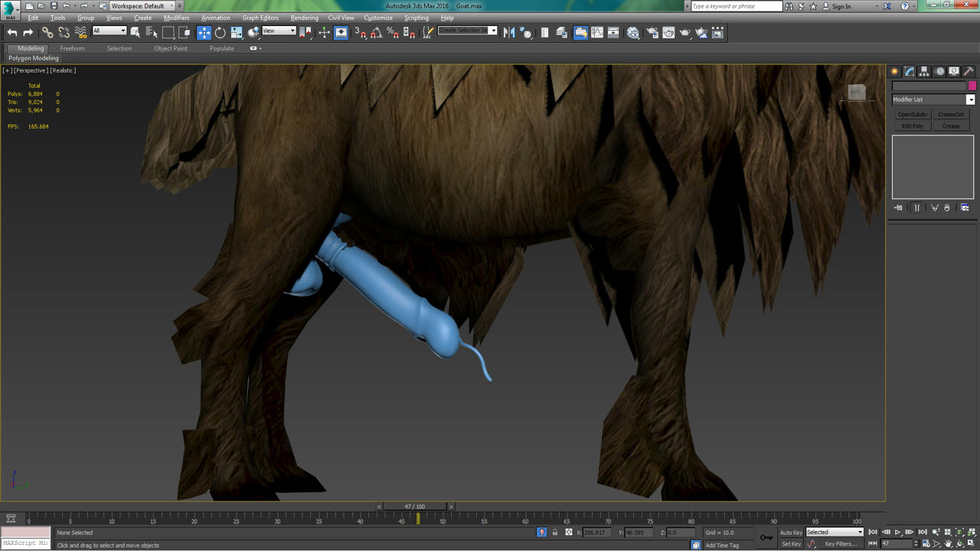Viewport: 980px width, 551px height.
Task: Click the Select and Link icon
Action: click(47, 32)
